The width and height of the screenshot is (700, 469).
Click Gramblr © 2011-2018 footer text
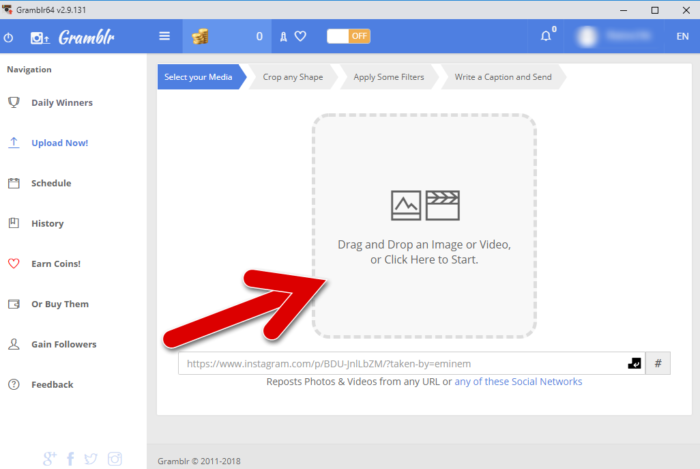coord(199,461)
